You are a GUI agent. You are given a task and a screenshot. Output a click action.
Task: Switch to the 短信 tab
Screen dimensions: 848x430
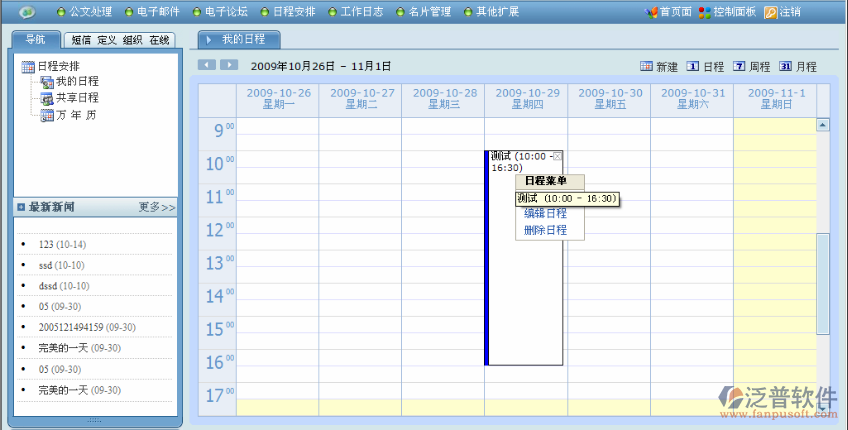coord(81,40)
